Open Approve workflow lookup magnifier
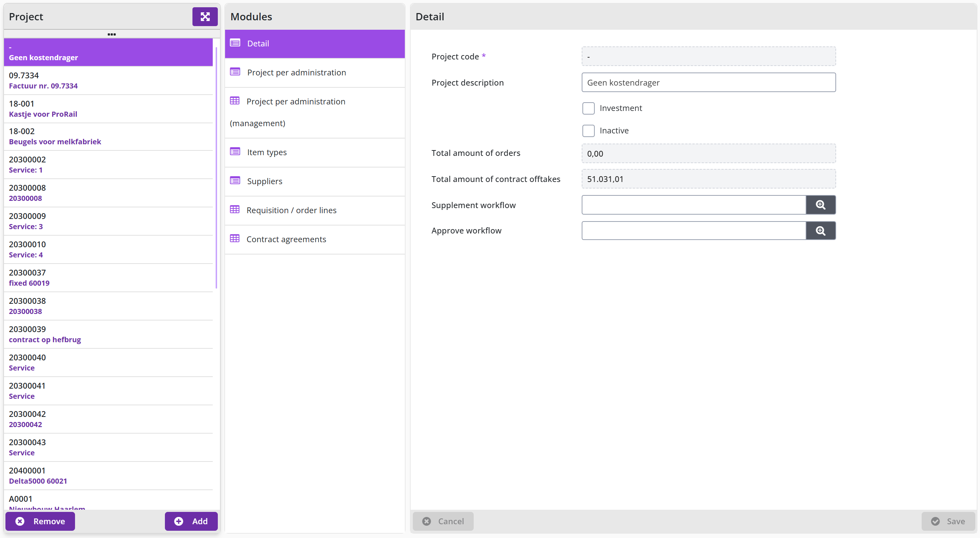The width and height of the screenshot is (980, 538). [x=821, y=231]
